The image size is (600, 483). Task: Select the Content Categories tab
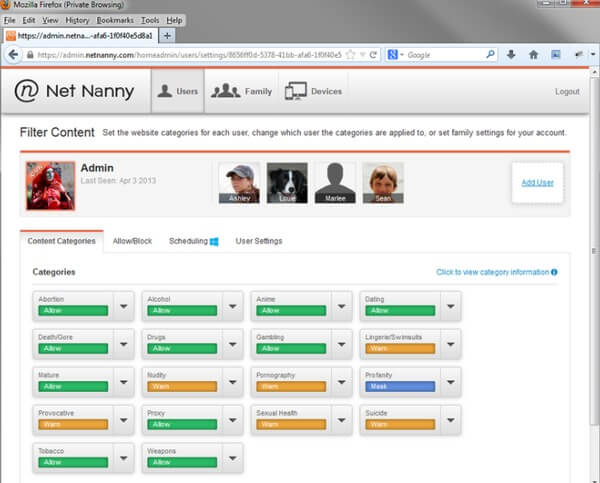pos(62,241)
